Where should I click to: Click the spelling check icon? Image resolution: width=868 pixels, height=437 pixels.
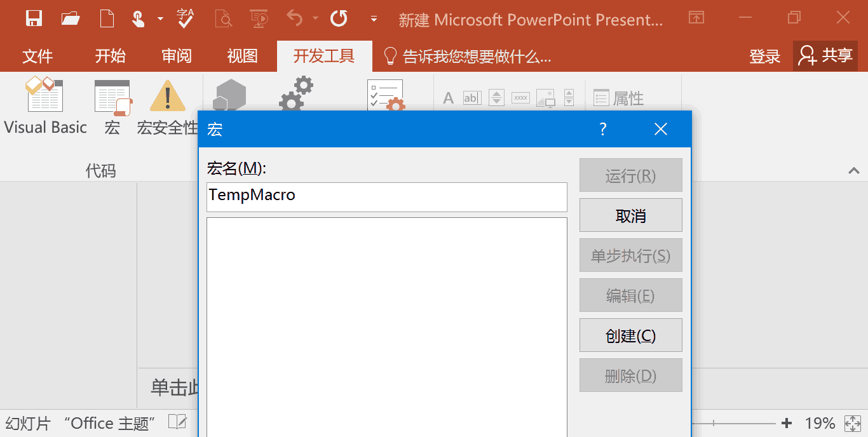coord(186,18)
